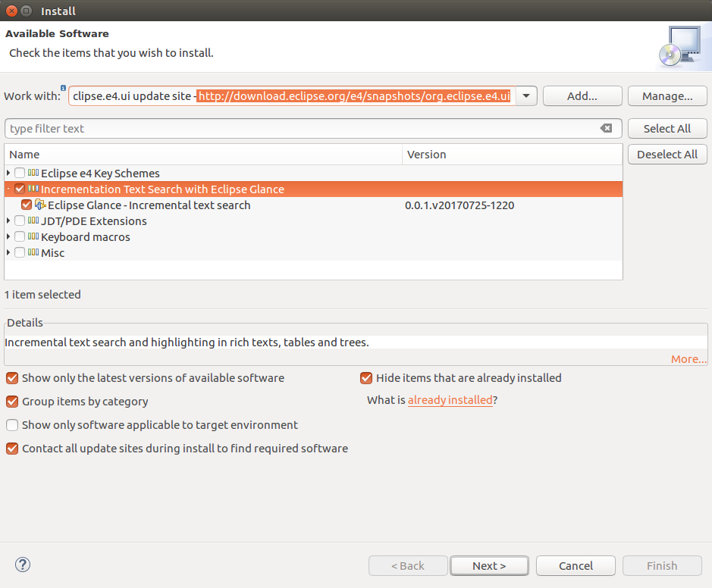This screenshot has width=712, height=588.
Task: Expand the JDT/PDE Extensions node
Action: click(8, 220)
